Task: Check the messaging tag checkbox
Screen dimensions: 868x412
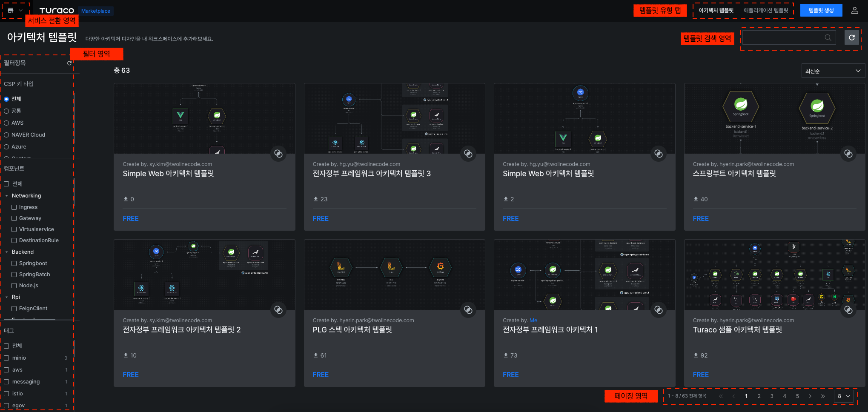Action: pyautogui.click(x=6, y=381)
